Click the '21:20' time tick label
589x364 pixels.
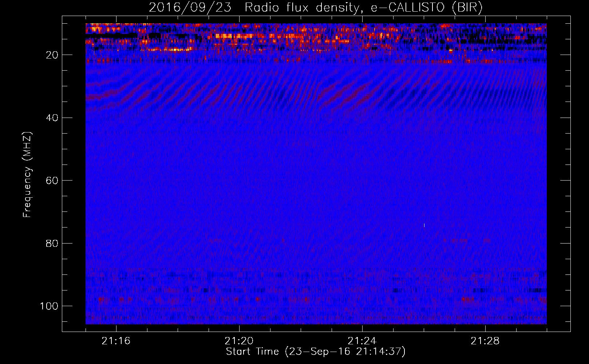pyautogui.click(x=239, y=341)
